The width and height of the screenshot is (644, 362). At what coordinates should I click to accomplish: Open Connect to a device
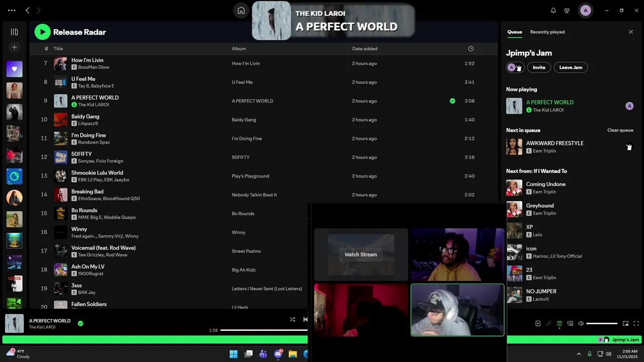tap(570, 324)
